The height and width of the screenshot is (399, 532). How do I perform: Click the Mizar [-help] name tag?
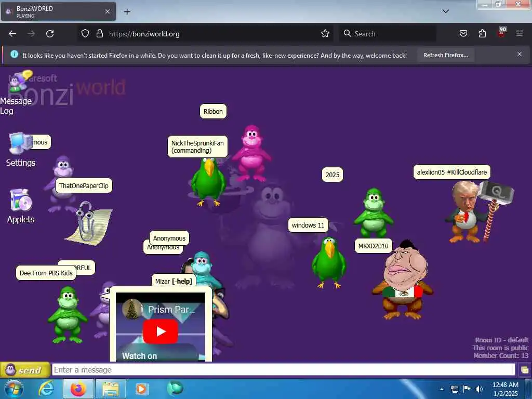pyautogui.click(x=174, y=281)
